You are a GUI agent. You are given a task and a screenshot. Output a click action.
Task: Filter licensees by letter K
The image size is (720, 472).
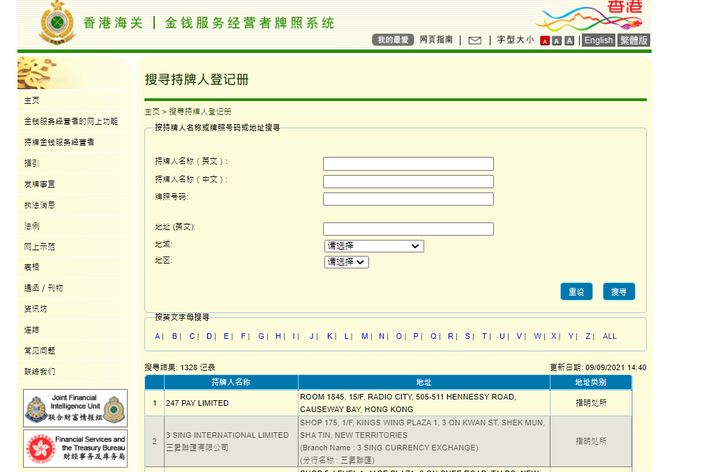tap(330, 336)
